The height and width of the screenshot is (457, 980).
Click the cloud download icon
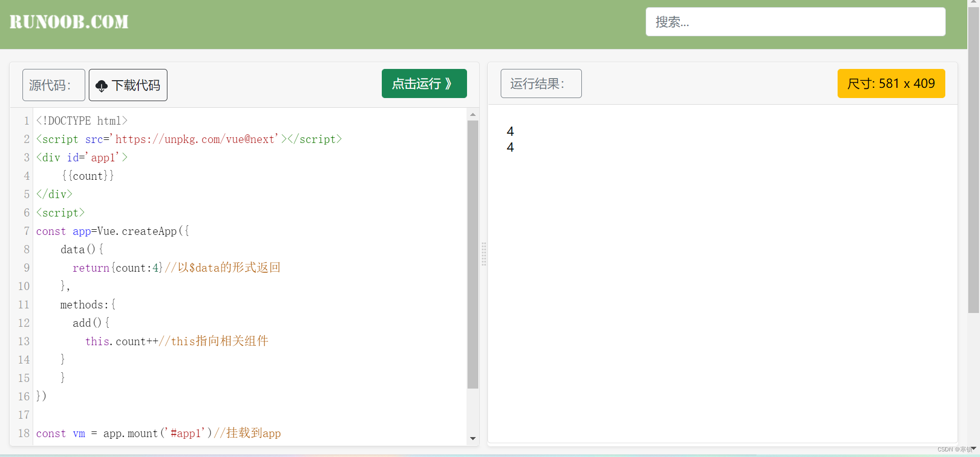click(102, 86)
